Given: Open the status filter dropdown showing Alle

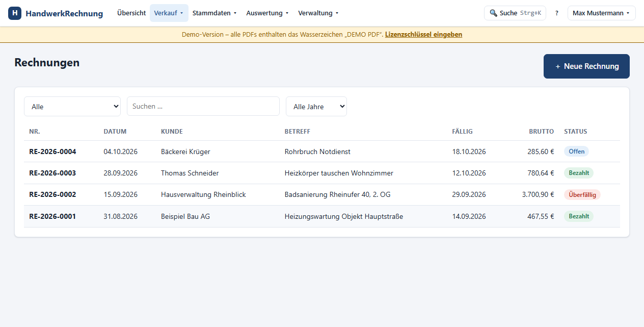Looking at the screenshot, I should (x=72, y=107).
